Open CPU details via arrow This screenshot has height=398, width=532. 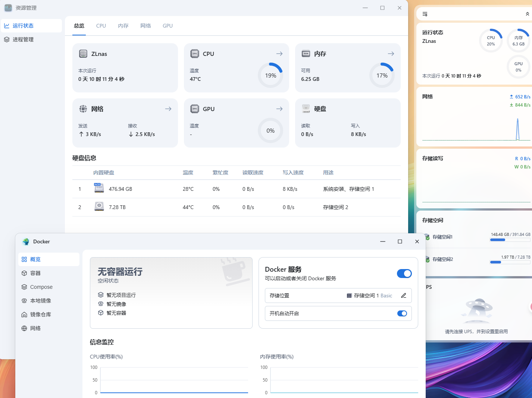(279, 54)
